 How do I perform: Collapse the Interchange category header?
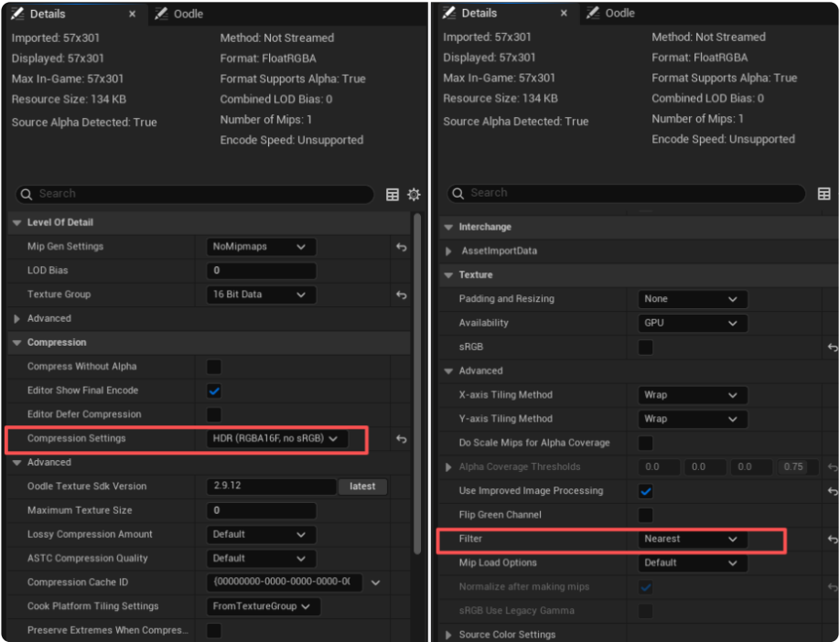click(x=448, y=227)
